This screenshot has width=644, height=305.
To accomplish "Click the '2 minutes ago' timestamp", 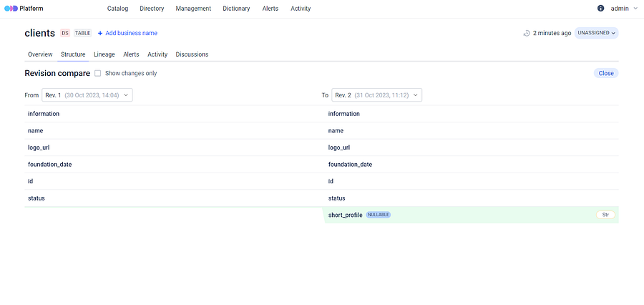I will click(x=552, y=34).
